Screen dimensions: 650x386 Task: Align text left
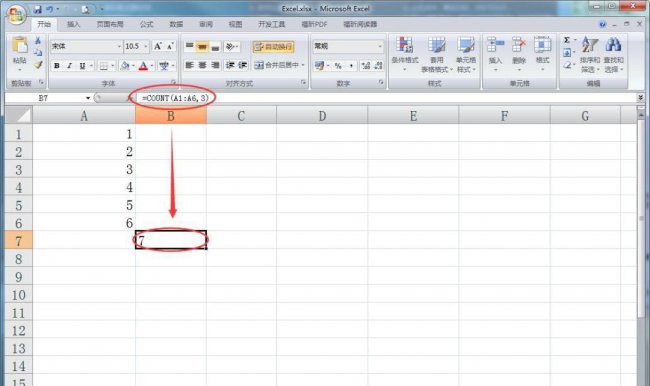189,65
